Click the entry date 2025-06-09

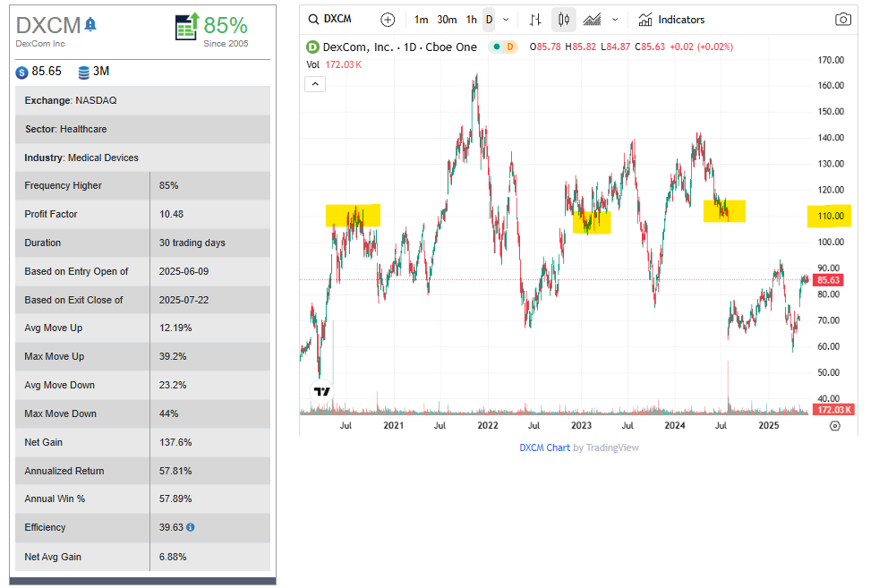coord(183,271)
